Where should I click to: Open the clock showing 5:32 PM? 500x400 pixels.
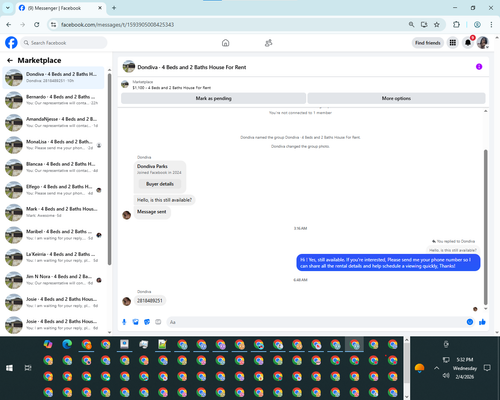point(465,360)
